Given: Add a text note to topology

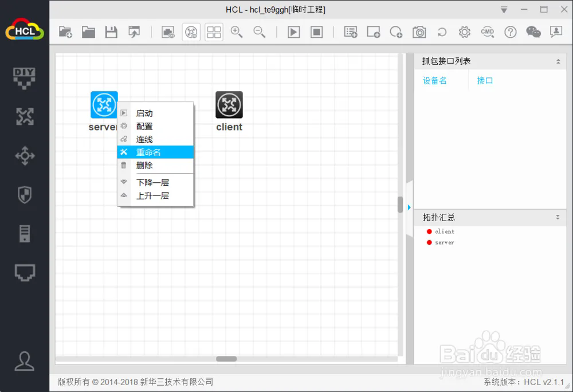Looking at the screenshot, I should click(351, 32).
